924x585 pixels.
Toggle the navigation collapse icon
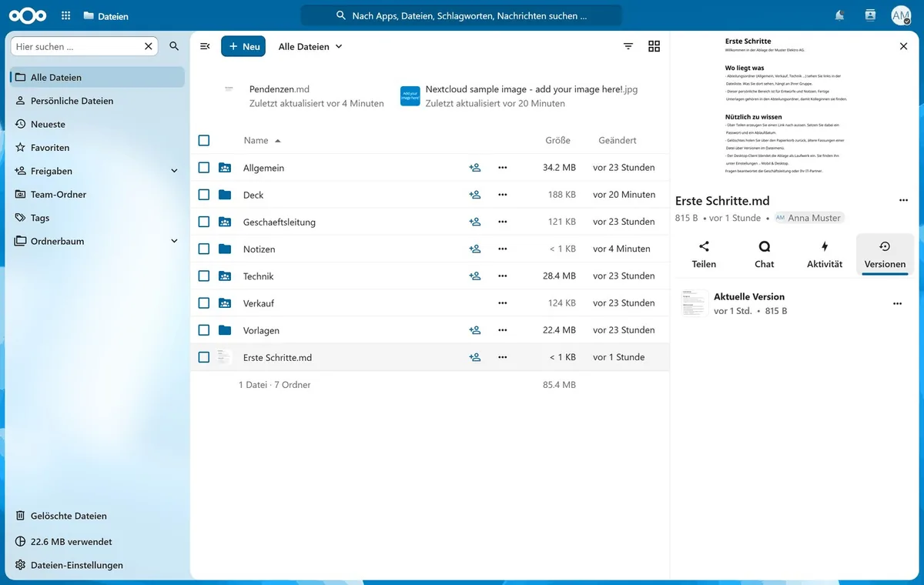tap(205, 46)
